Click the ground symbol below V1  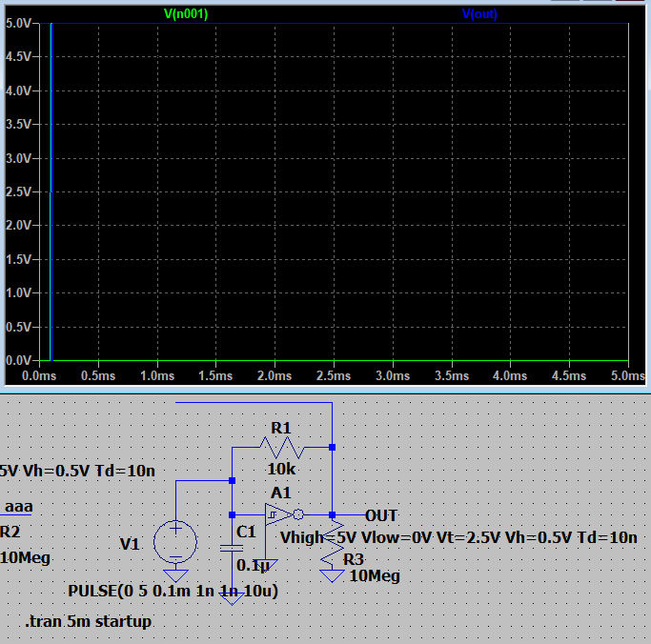(175, 575)
